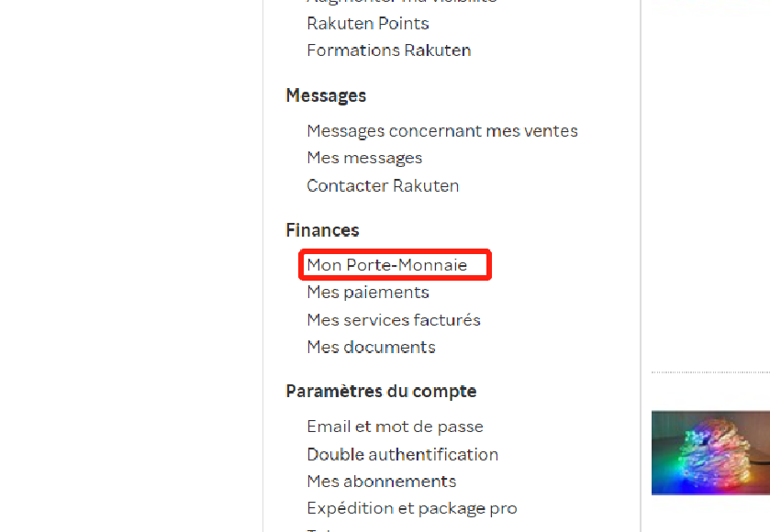Click the Messages section heading
Viewport: 770px width, 532px height.
[x=326, y=95]
